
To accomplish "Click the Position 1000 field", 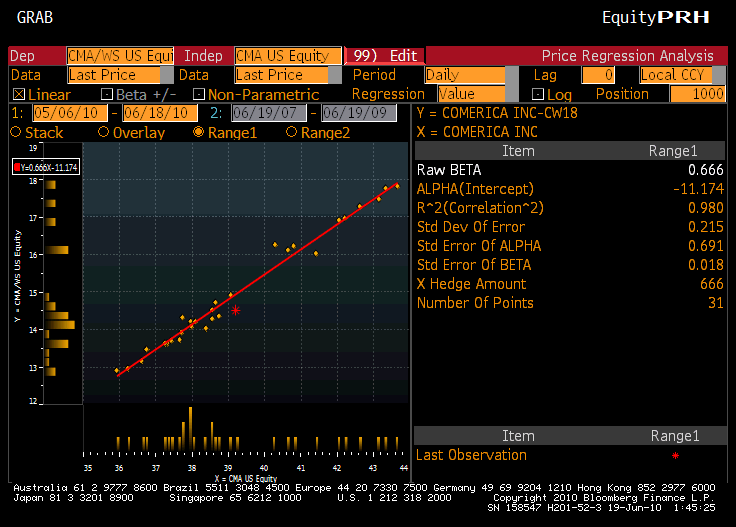I will click(x=698, y=94).
